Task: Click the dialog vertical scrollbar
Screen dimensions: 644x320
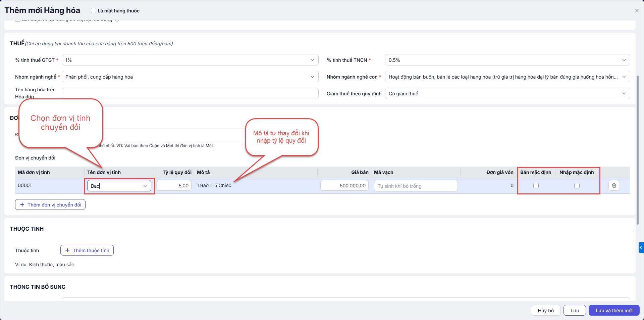Action: point(638,149)
